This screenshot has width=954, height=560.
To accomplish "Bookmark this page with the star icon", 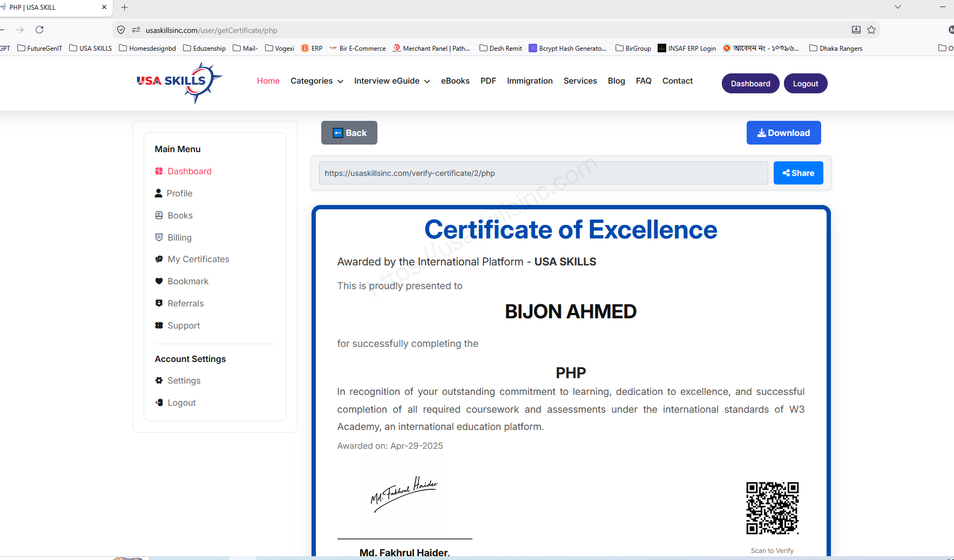I will [x=871, y=30].
